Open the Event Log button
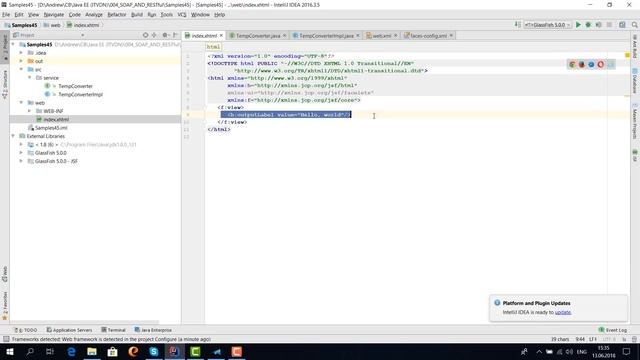Image resolution: width=640 pixels, height=360 pixels. coord(612,330)
